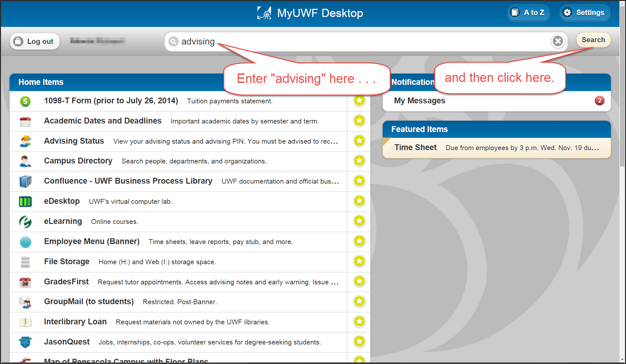Open the A to Z listing

(x=528, y=13)
